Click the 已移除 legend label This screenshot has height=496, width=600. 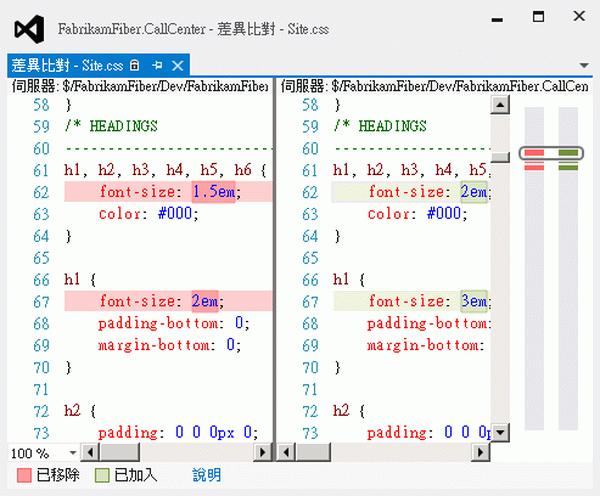58,475
